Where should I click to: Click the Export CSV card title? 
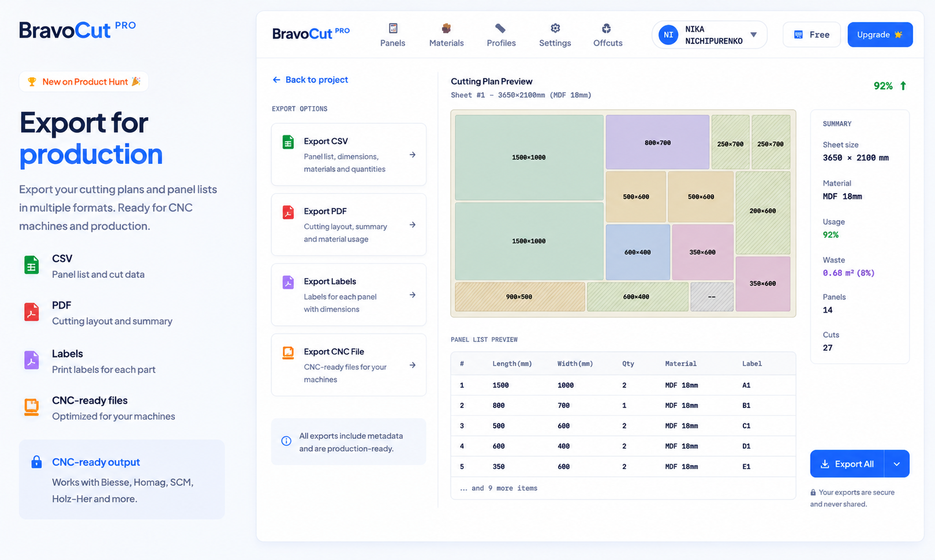pos(326,141)
